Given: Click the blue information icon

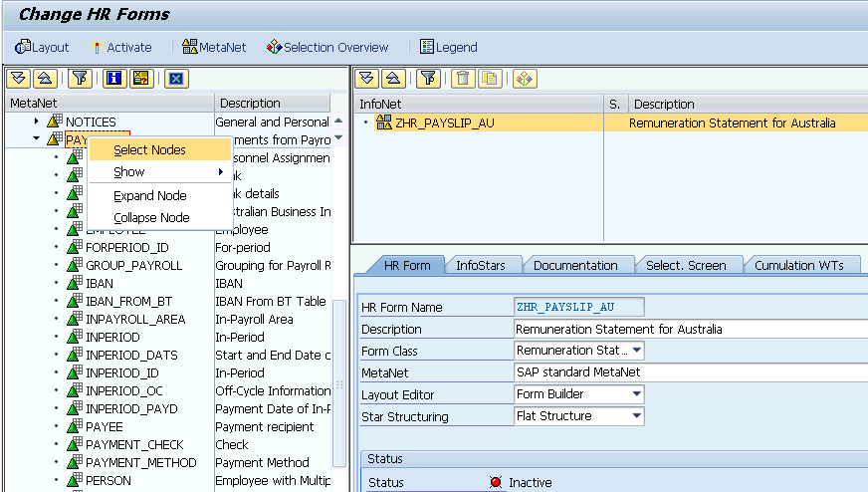Looking at the screenshot, I should (x=113, y=79).
